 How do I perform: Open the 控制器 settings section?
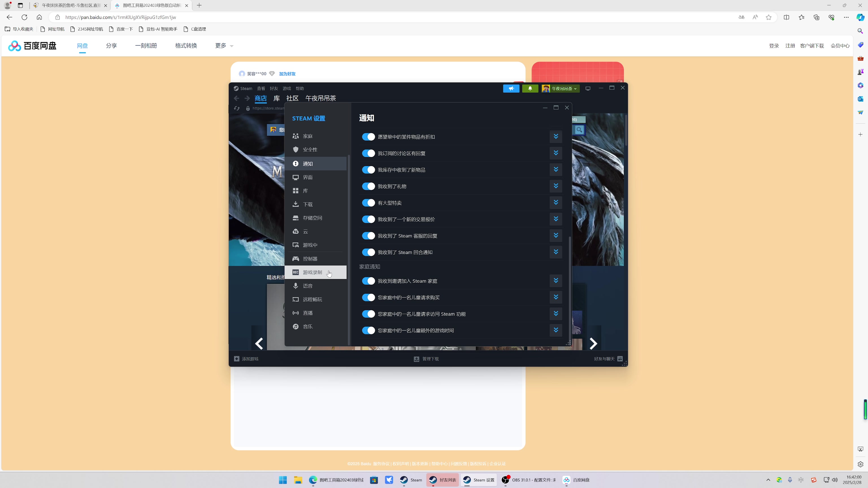315,259
